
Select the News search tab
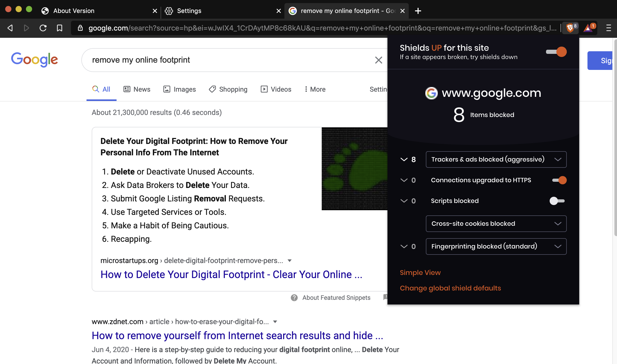pos(137,90)
